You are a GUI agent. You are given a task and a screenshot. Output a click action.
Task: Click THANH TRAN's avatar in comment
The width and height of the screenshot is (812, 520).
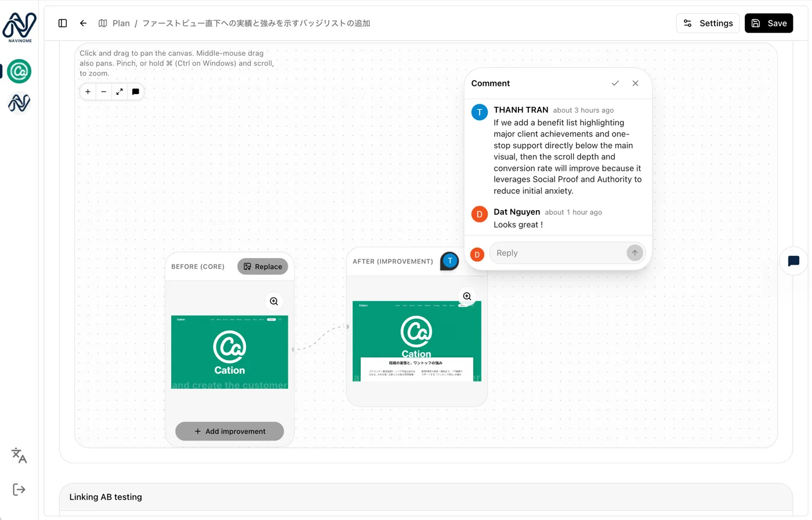480,112
